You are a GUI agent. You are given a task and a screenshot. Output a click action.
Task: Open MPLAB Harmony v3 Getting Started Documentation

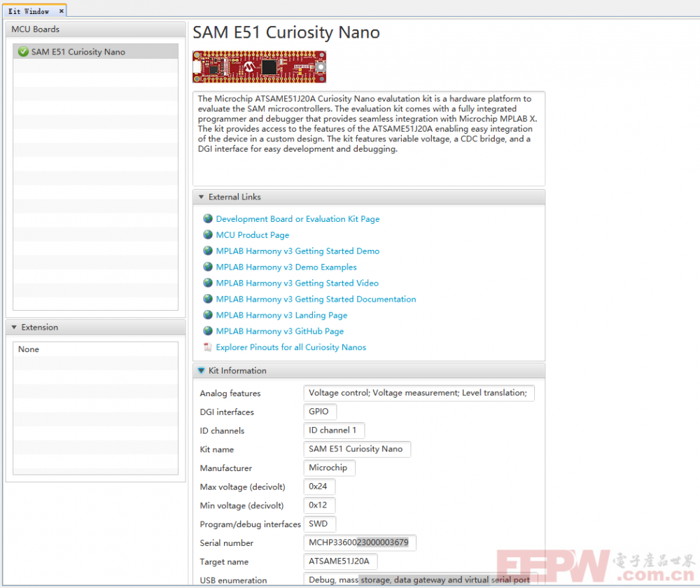click(316, 299)
